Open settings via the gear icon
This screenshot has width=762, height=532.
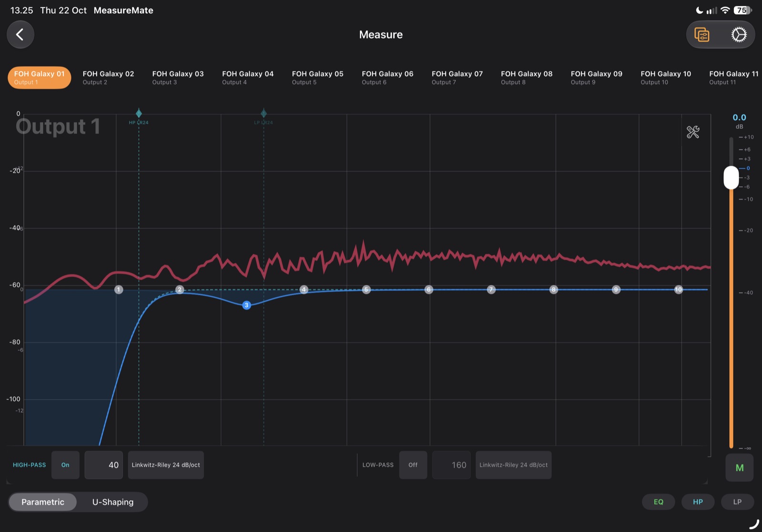739,35
